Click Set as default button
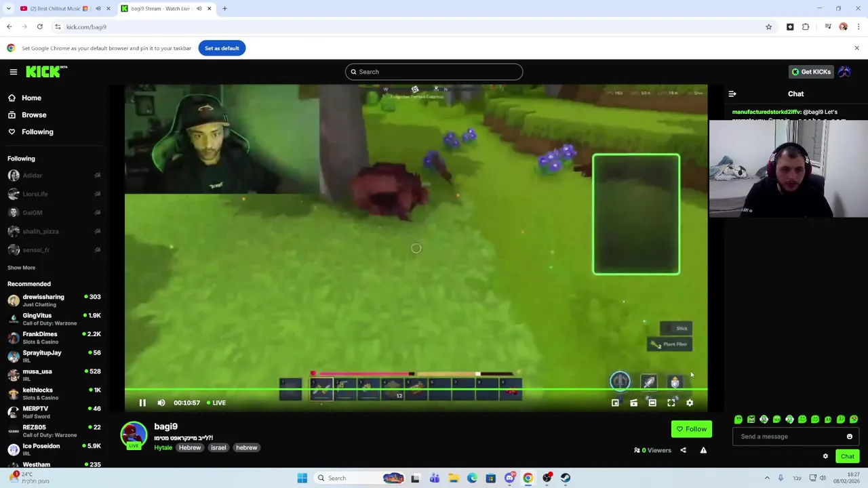 222,48
